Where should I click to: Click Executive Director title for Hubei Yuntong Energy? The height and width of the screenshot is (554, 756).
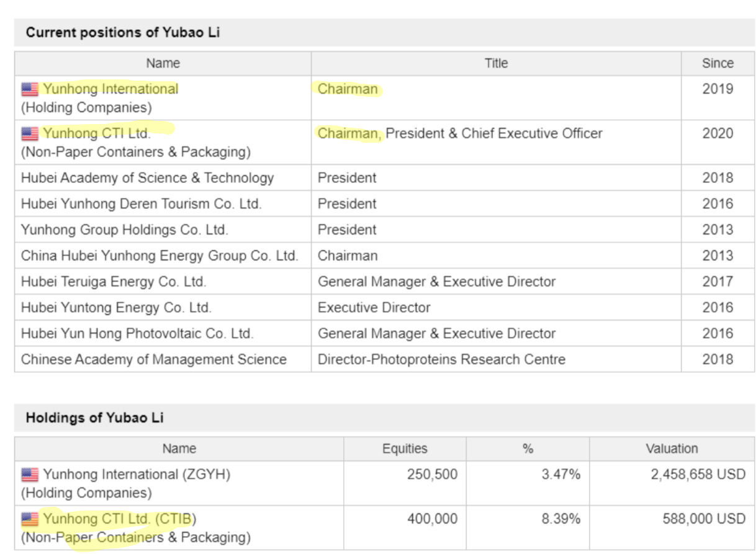coord(374,308)
